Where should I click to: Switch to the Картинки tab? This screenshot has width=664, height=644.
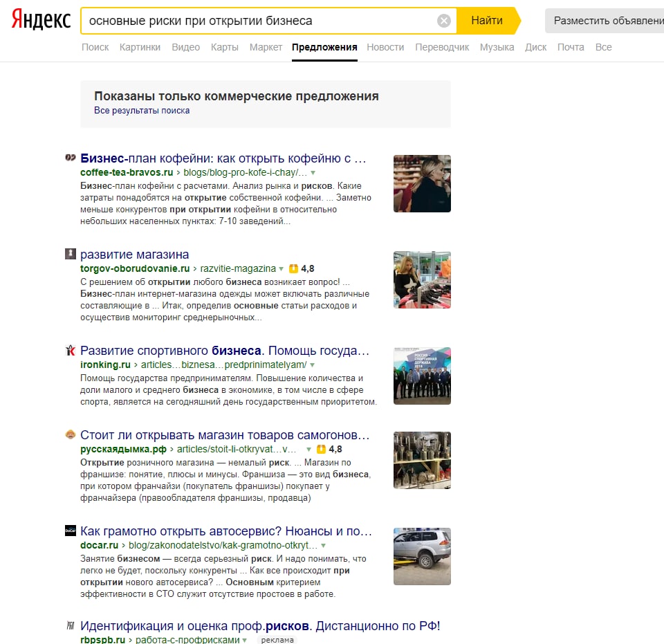tap(140, 47)
